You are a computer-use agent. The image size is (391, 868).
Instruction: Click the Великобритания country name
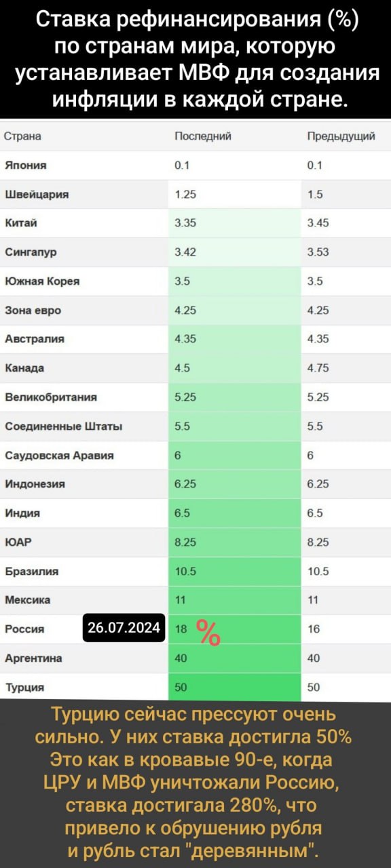(x=51, y=397)
